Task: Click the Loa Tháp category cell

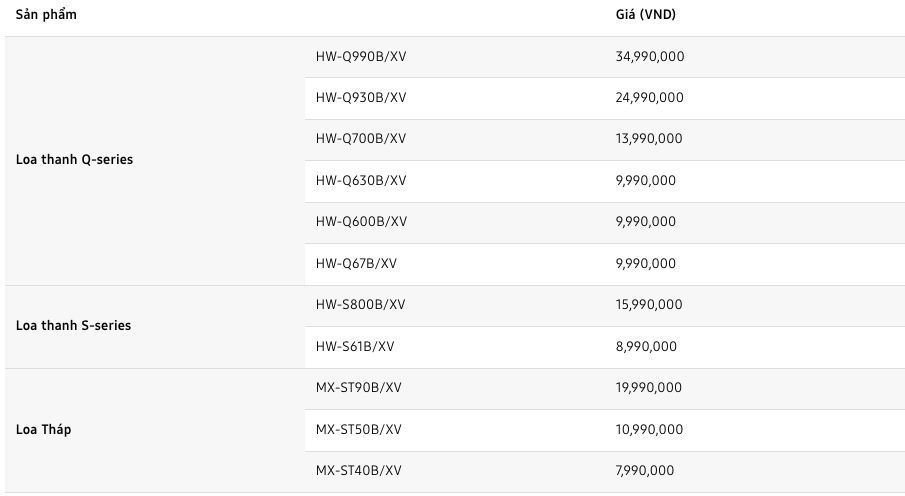Action: [x=155, y=430]
